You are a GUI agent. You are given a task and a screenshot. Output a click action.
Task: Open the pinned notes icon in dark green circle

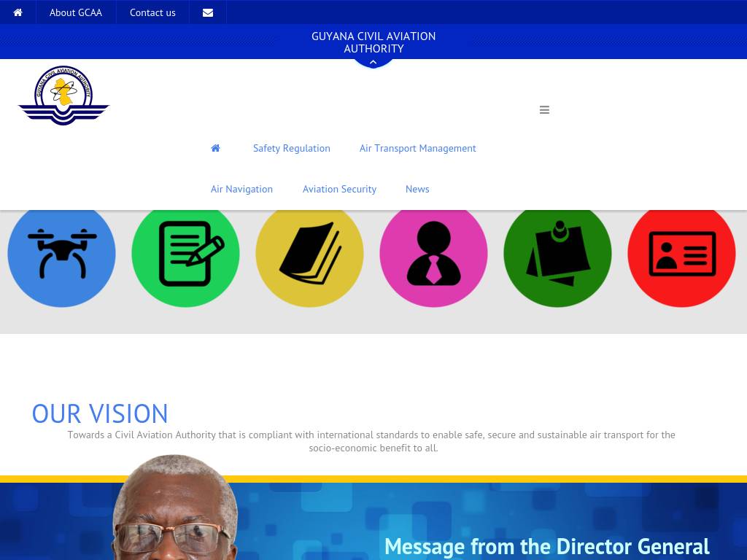(x=557, y=253)
